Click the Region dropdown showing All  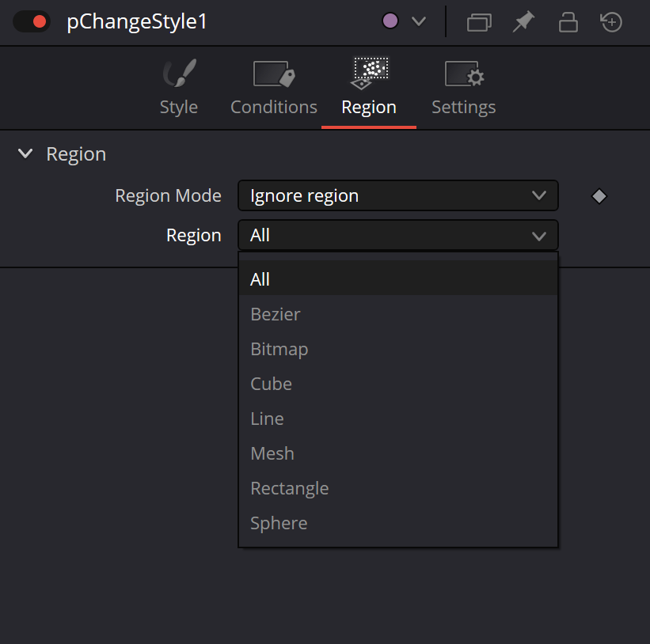pos(398,235)
